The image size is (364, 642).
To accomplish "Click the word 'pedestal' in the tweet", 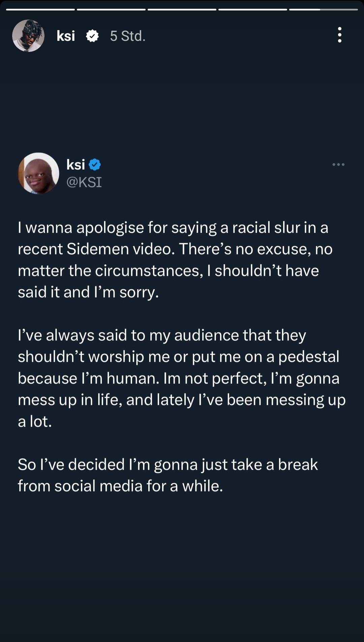I will [308, 357].
